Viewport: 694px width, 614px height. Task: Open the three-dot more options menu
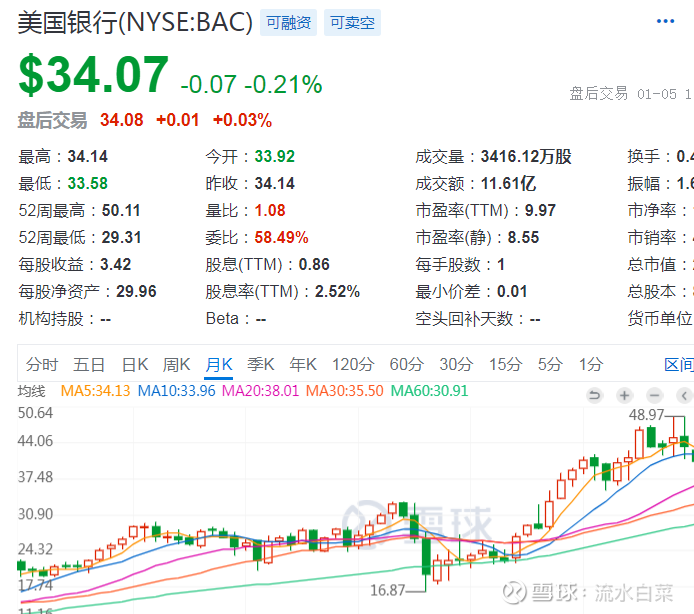[665, 21]
